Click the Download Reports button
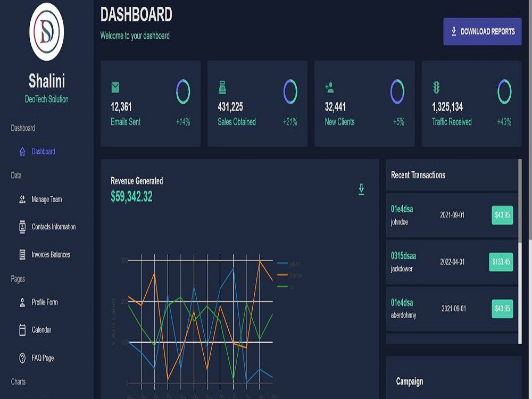532x399 pixels. pyautogui.click(x=482, y=32)
